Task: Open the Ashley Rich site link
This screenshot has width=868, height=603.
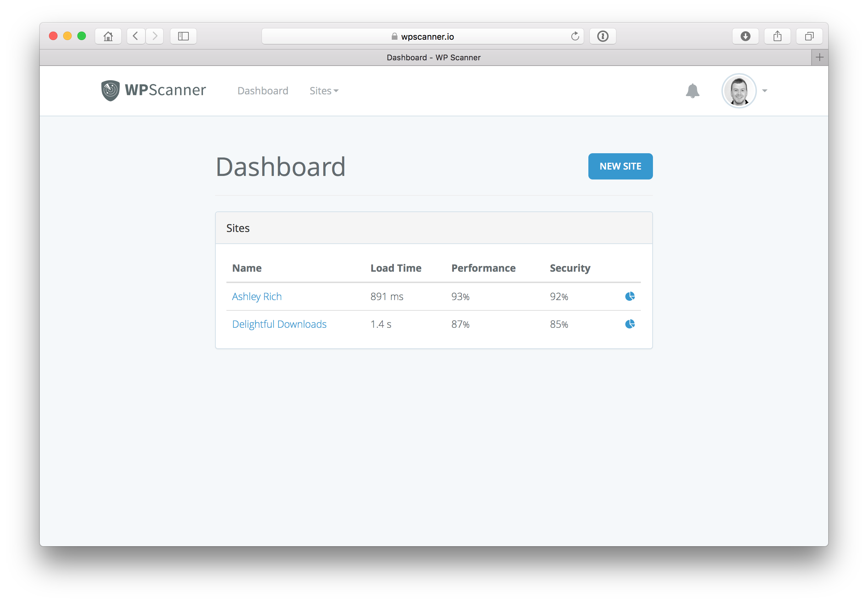Action: pos(257,297)
